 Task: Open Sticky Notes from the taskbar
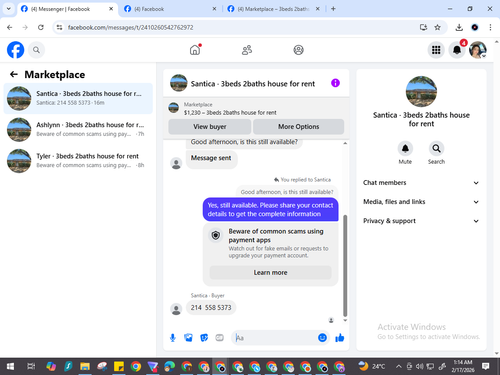(119, 366)
